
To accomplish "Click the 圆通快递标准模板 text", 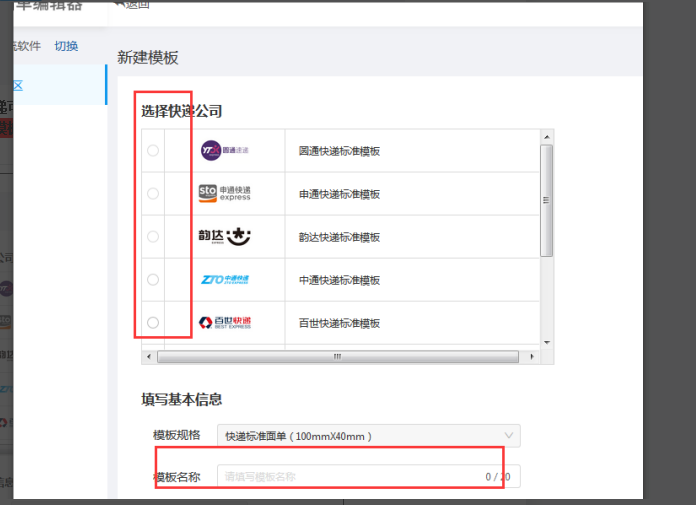I will pyautogui.click(x=339, y=151).
